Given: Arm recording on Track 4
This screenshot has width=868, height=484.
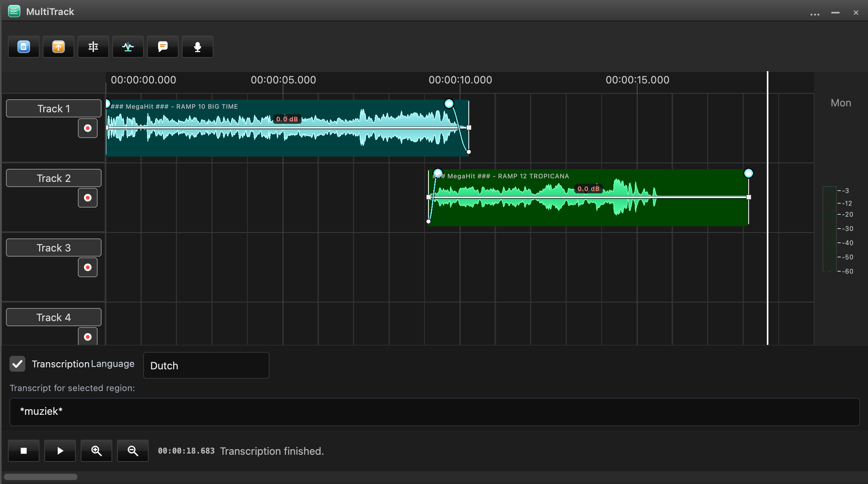Looking at the screenshot, I should point(88,337).
